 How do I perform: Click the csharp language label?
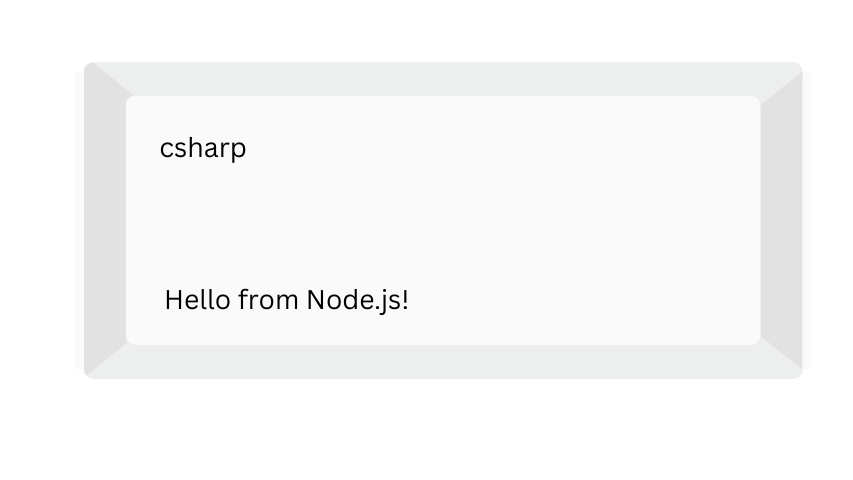[203, 148]
